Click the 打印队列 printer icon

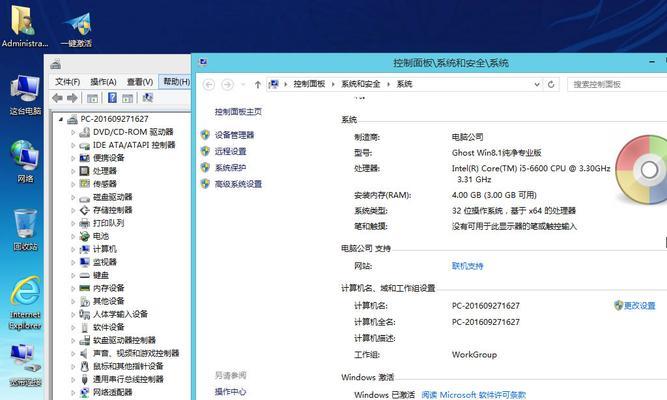[x=85, y=223]
